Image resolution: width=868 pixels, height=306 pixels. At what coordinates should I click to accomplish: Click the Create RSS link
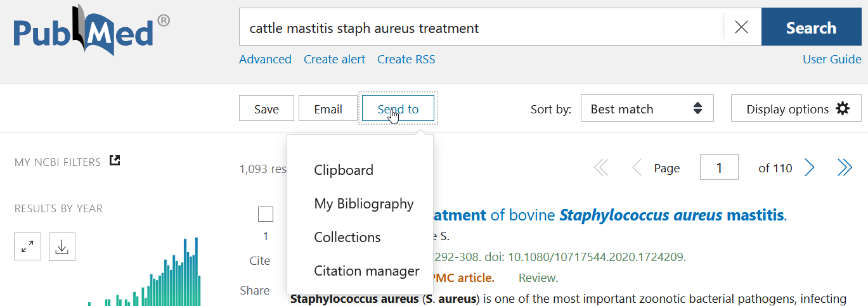point(406,59)
